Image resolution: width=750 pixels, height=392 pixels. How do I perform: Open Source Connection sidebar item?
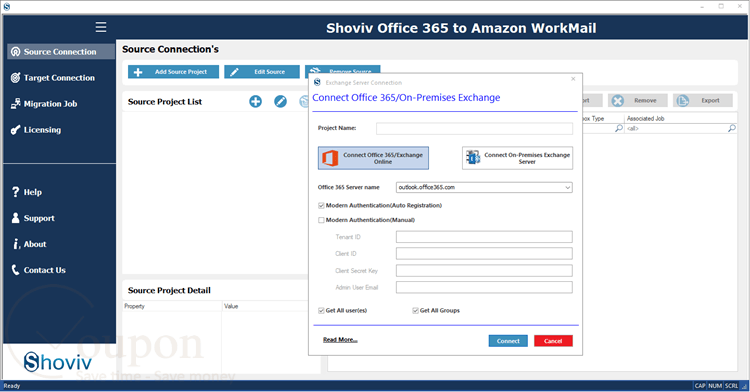click(61, 52)
